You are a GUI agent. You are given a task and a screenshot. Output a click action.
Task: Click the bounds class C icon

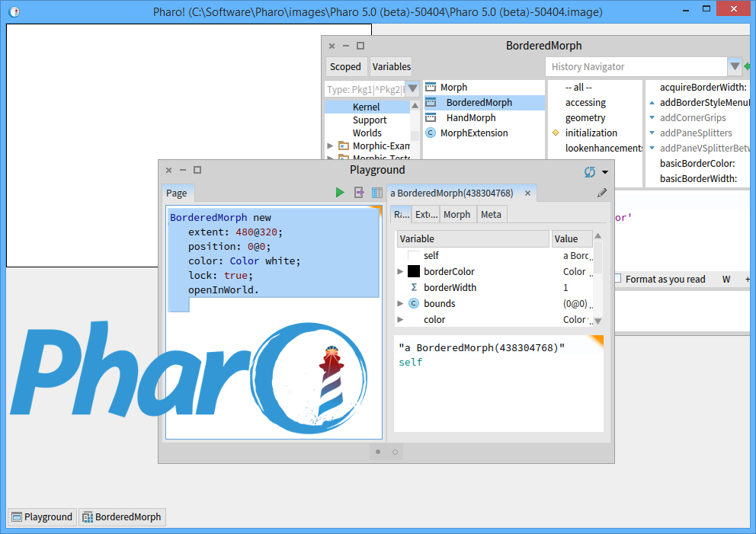pyautogui.click(x=414, y=303)
